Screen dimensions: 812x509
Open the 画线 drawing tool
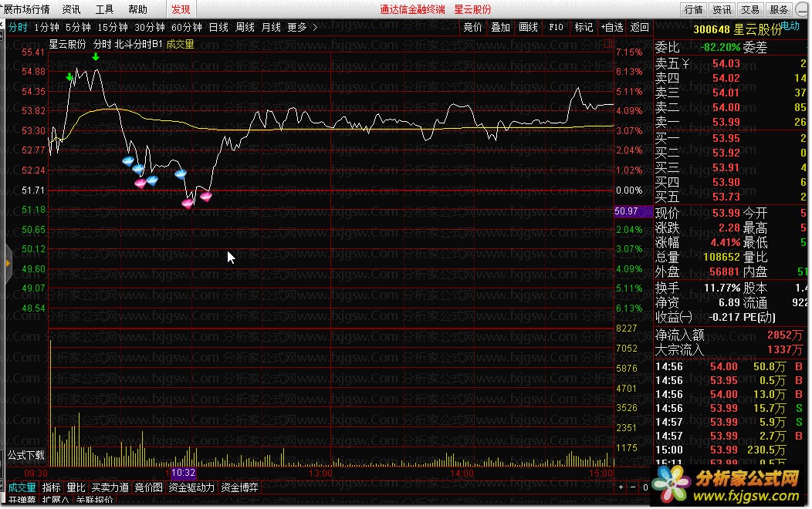pyautogui.click(x=528, y=28)
